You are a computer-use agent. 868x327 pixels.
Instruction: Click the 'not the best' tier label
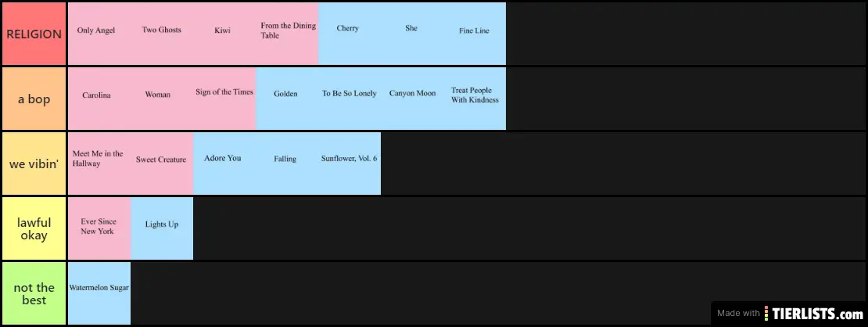tap(34, 293)
